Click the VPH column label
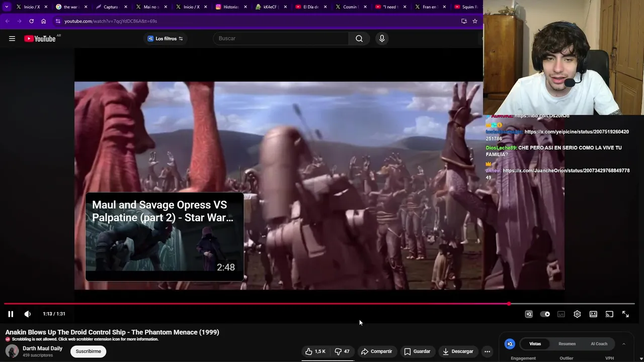The height and width of the screenshot is (362, 644). tap(609, 358)
